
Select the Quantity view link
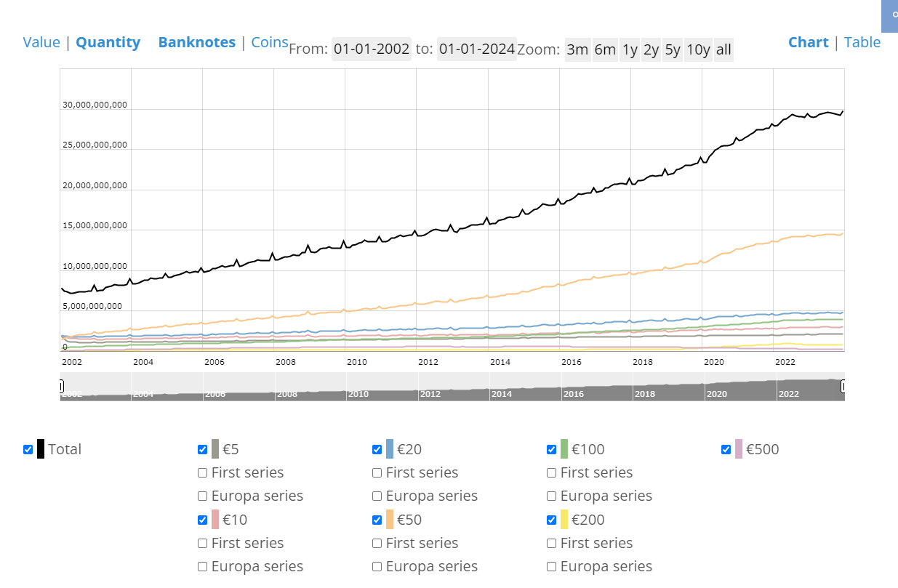tap(108, 42)
